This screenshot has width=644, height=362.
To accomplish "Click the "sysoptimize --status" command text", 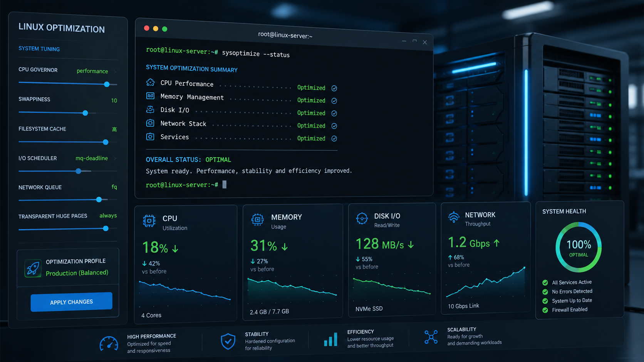I will (x=256, y=54).
